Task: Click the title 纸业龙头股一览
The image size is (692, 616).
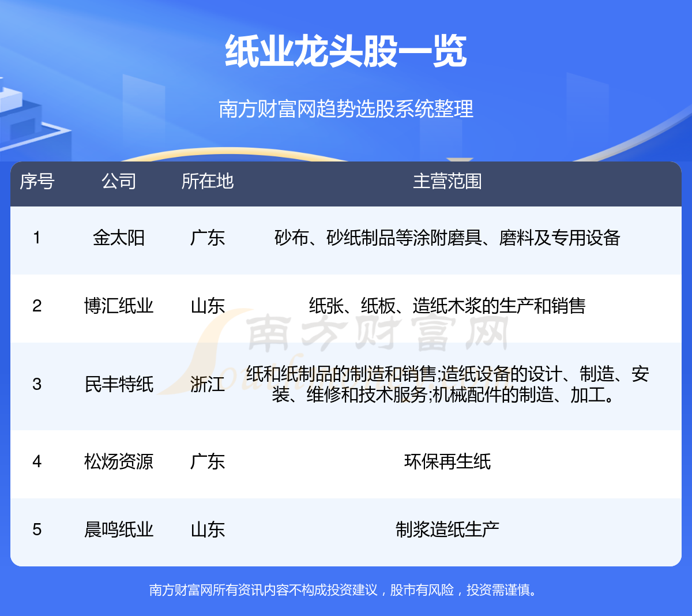Action: 346,51
